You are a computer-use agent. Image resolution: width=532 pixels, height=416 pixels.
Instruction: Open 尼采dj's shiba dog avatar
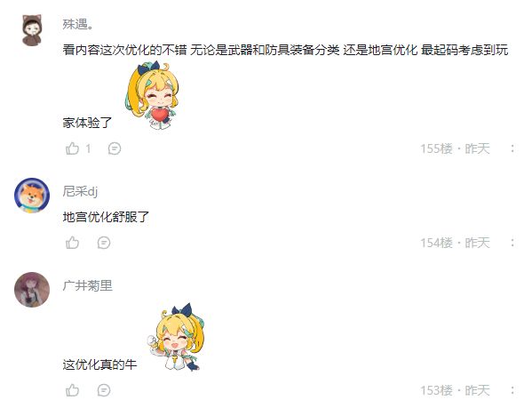pos(32,196)
